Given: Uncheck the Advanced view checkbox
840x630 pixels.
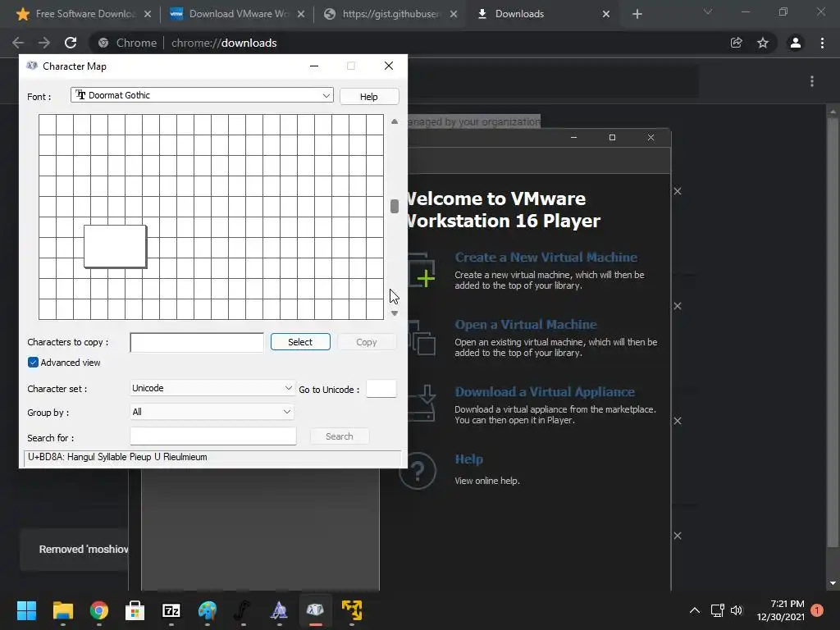Looking at the screenshot, I should [33, 363].
